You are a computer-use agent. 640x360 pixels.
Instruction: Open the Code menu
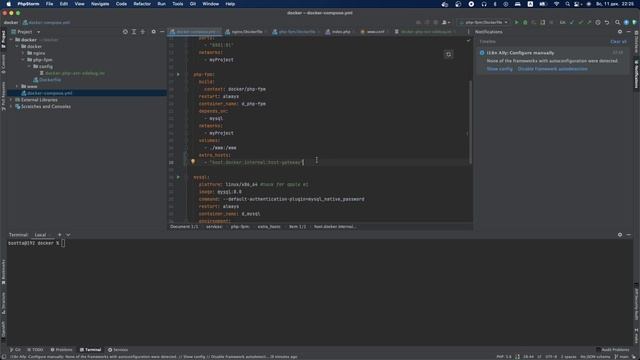tap(121, 4)
